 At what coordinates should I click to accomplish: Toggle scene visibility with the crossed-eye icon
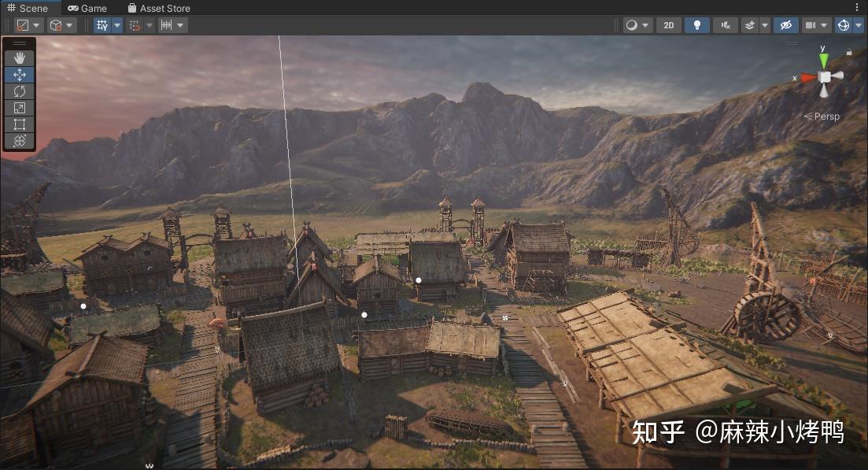(785, 24)
